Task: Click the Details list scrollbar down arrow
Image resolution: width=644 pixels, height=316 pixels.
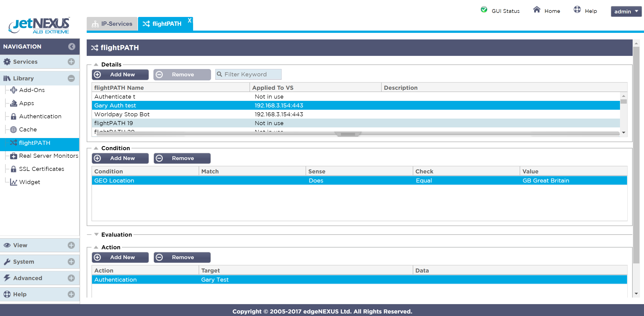Action: 624,132
